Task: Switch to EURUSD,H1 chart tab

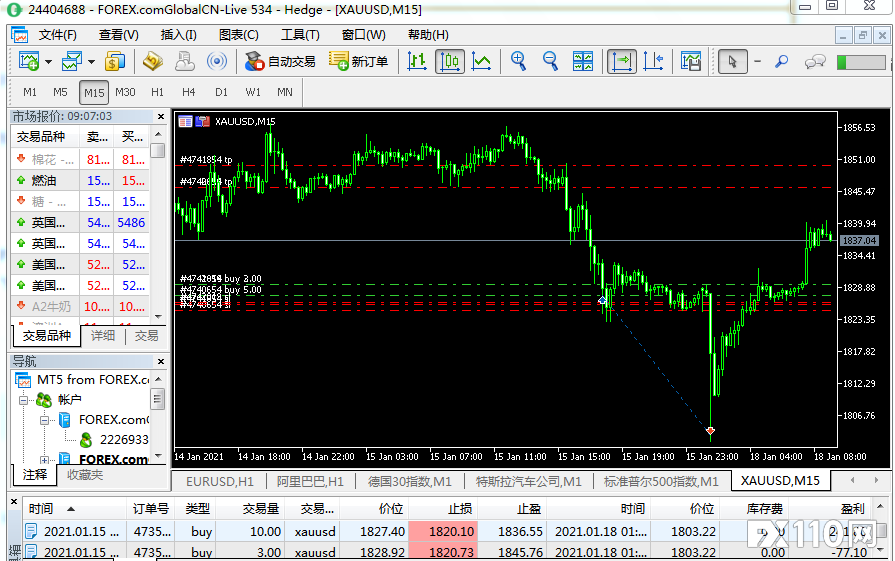Action: [220, 482]
